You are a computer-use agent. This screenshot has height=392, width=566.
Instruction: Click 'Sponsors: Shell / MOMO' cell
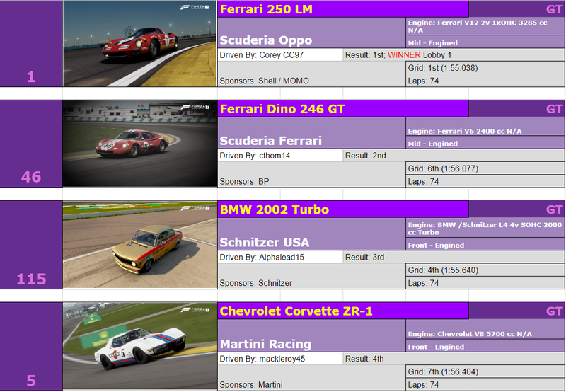tap(311, 74)
